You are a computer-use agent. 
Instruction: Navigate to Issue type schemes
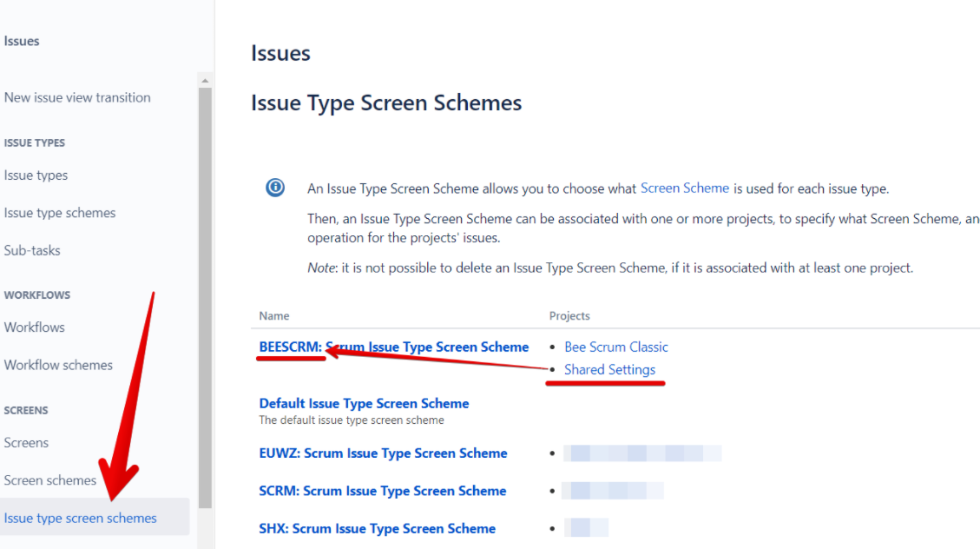coord(60,212)
